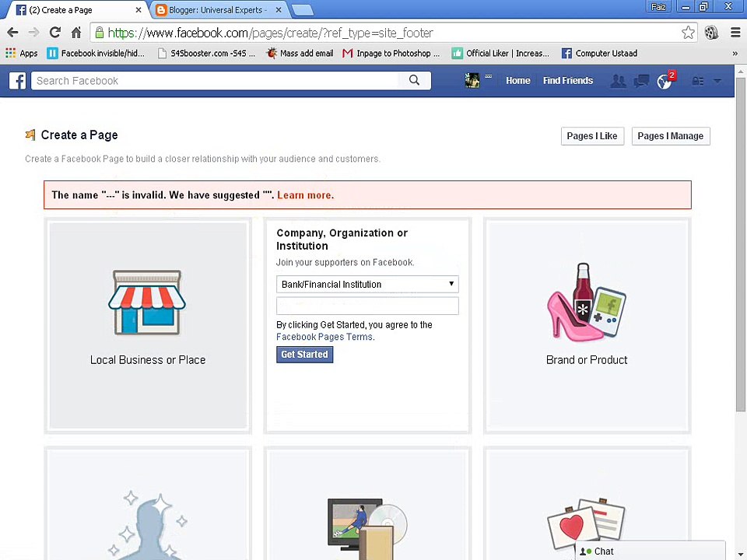This screenshot has height=560, width=747.
Task: Click the Create a Page heading
Action: click(x=79, y=135)
